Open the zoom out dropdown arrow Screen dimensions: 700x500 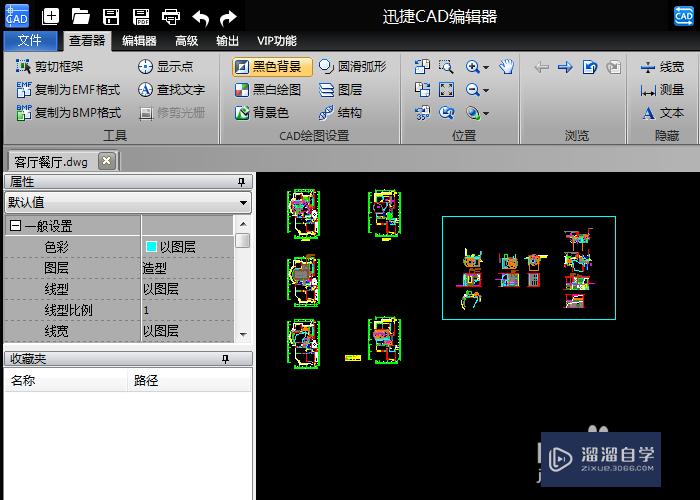click(486, 91)
